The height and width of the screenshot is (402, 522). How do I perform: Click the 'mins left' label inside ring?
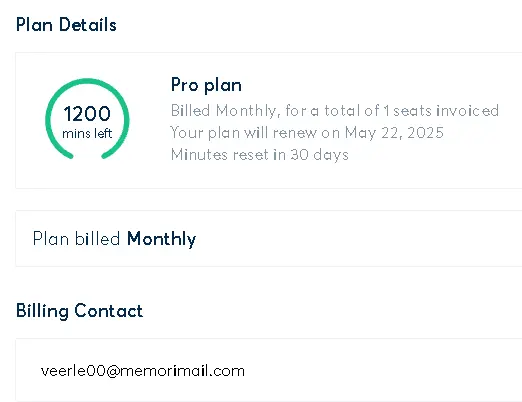[x=87, y=134]
